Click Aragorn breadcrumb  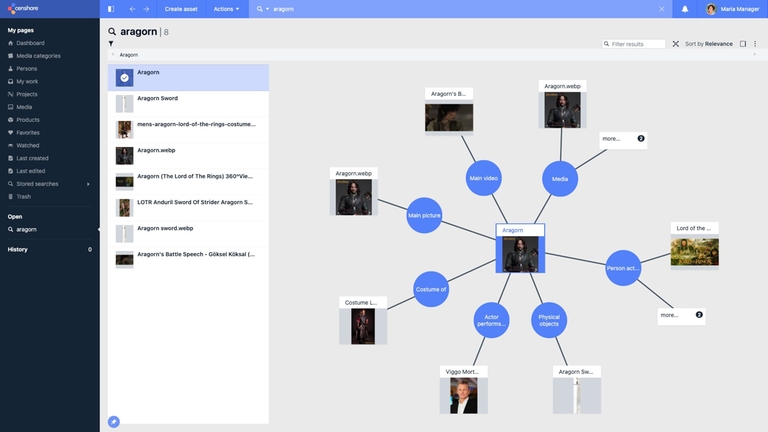click(129, 55)
